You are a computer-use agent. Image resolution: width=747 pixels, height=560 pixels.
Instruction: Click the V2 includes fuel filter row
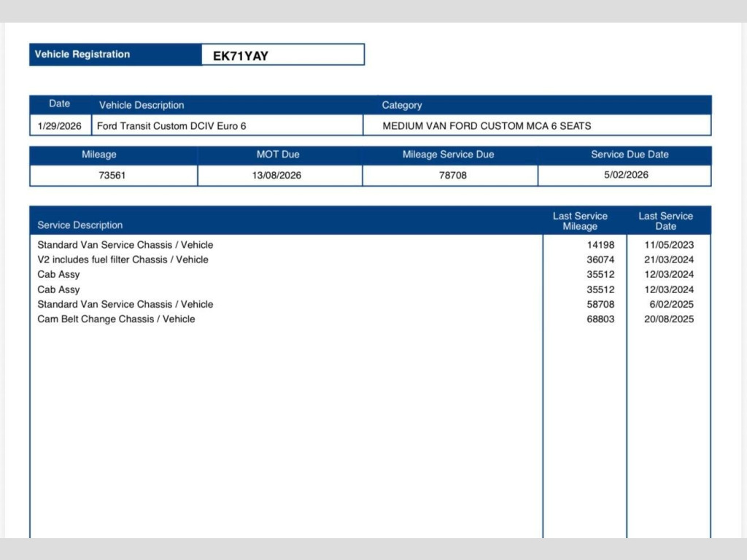tap(123, 260)
